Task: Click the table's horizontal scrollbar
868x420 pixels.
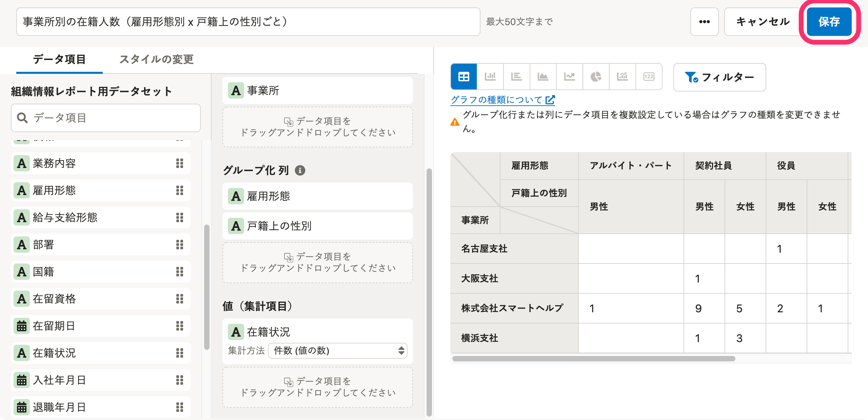Action: (594, 359)
